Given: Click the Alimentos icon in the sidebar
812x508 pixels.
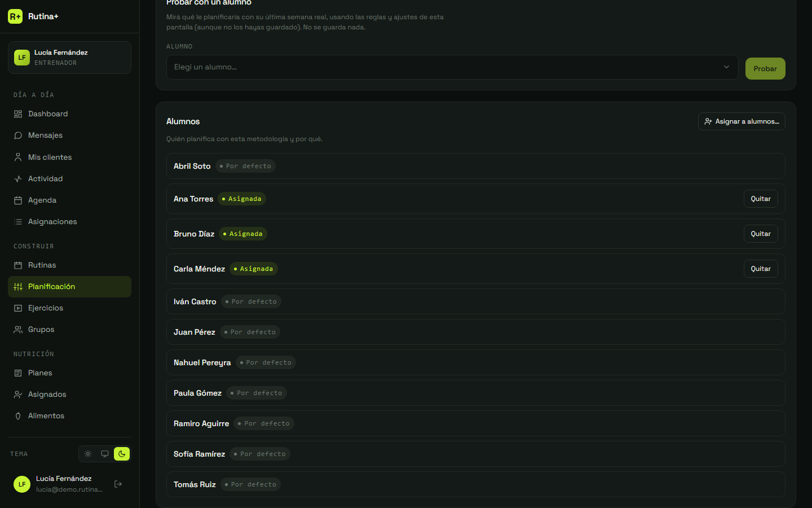Looking at the screenshot, I should tap(18, 416).
